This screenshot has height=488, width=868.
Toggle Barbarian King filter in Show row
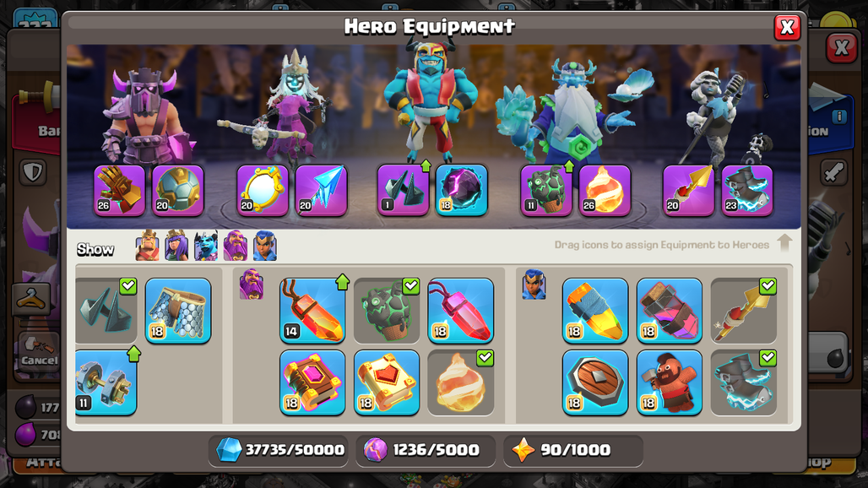(x=147, y=246)
